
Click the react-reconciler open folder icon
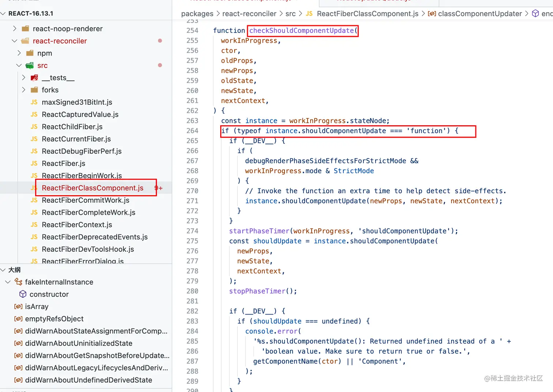pos(25,41)
